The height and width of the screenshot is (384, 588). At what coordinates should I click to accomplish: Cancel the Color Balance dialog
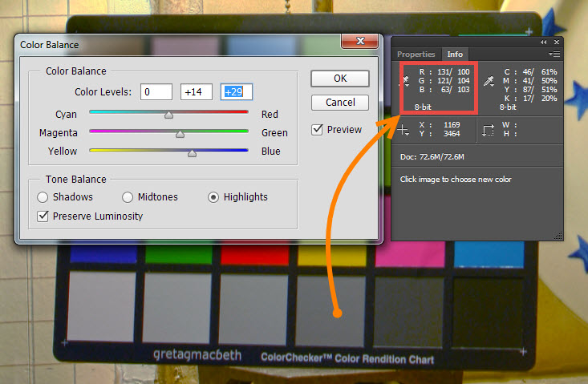340,103
